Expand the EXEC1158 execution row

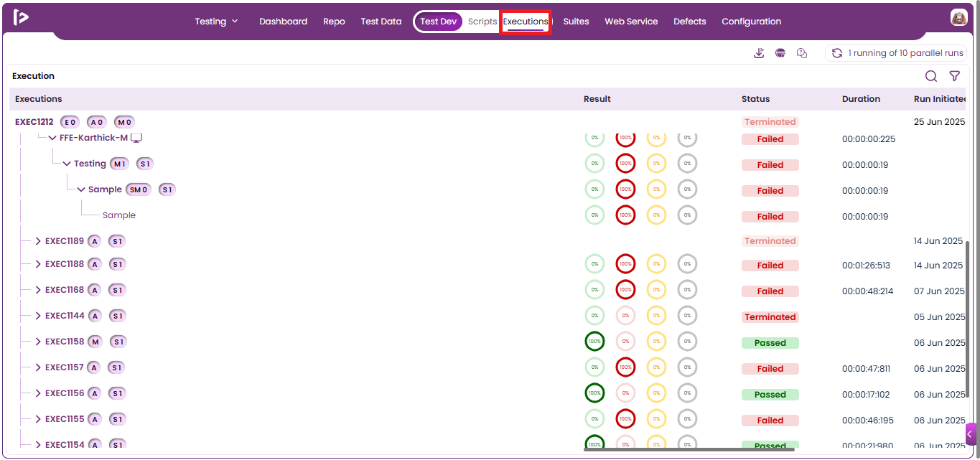pyautogui.click(x=38, y=342)
